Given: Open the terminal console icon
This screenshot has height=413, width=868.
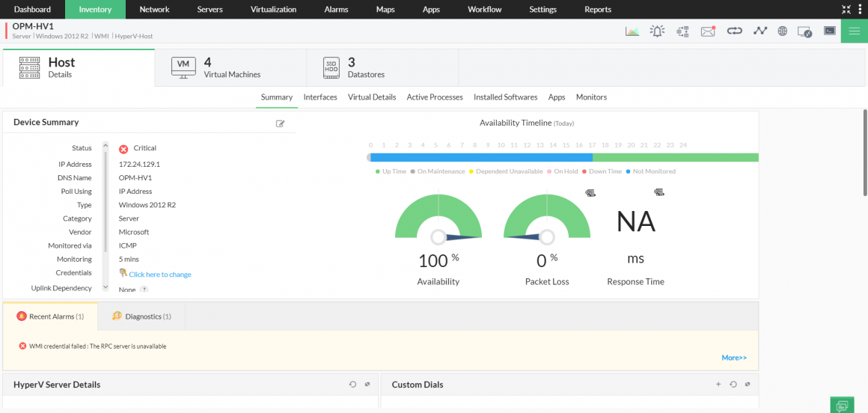Looking at the screenshot, I should [829, 31].
